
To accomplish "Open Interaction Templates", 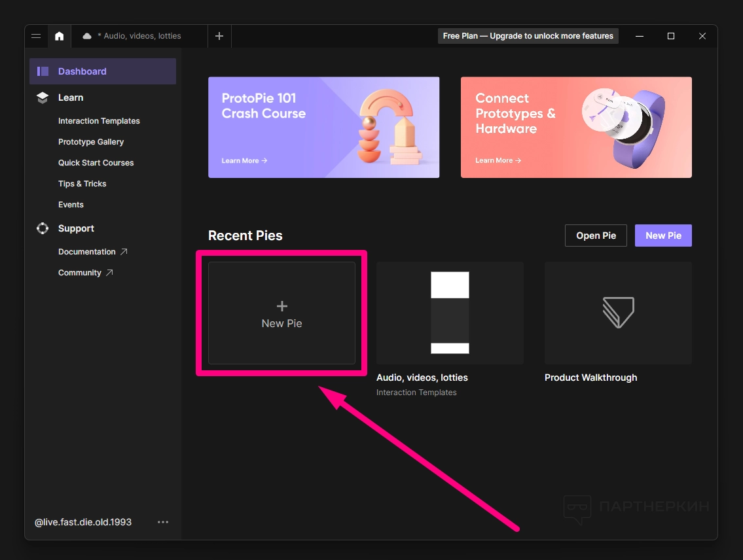I will (99, 121).
